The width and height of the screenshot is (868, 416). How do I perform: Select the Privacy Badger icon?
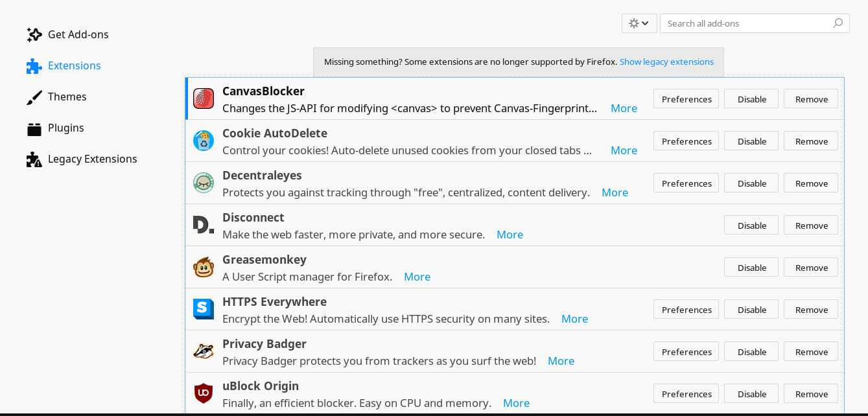pos(204,351)
